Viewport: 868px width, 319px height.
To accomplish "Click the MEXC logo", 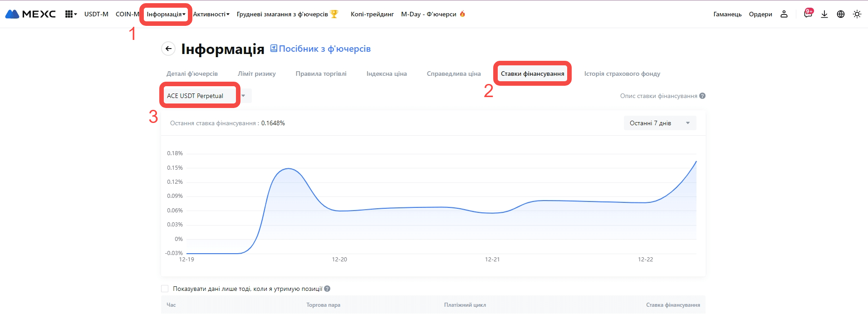I will [30, 14].
